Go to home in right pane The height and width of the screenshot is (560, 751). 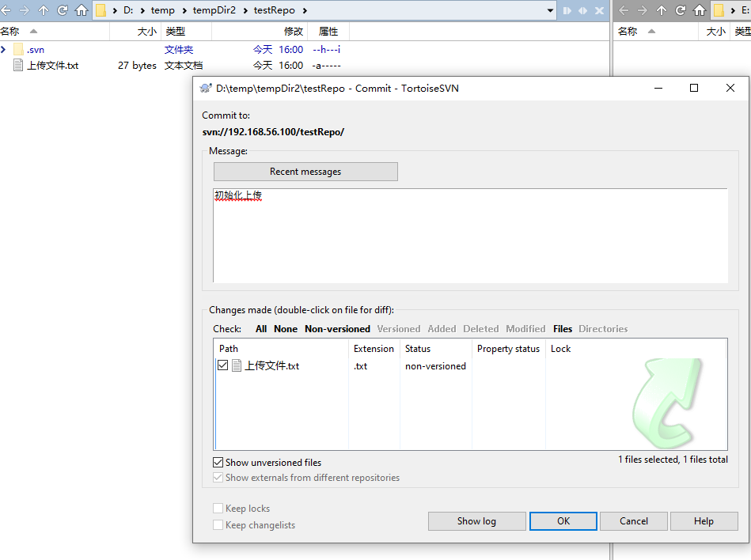pyautogui.click(x=700, y=10)
